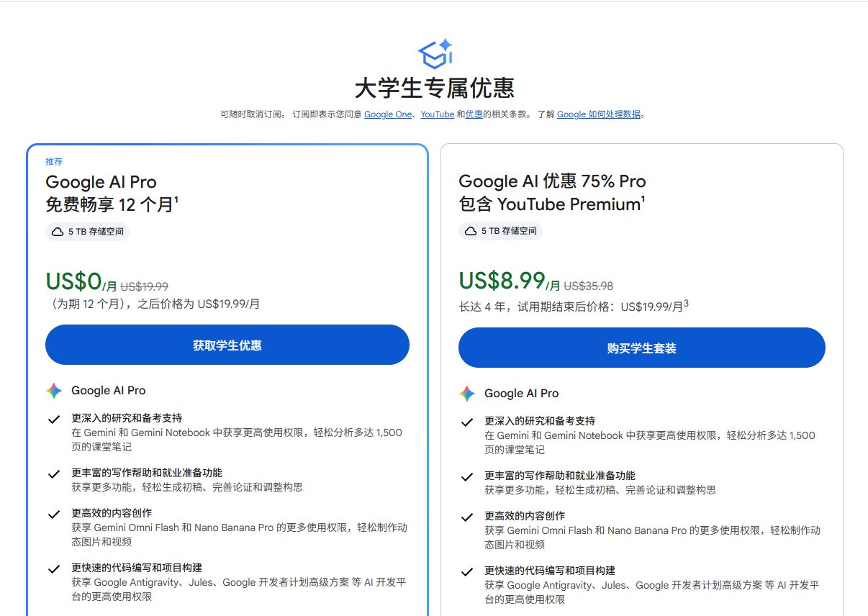Click the struck-through US$35.98 price
Screen dimensions: 868x616
(x=588, y=286)
